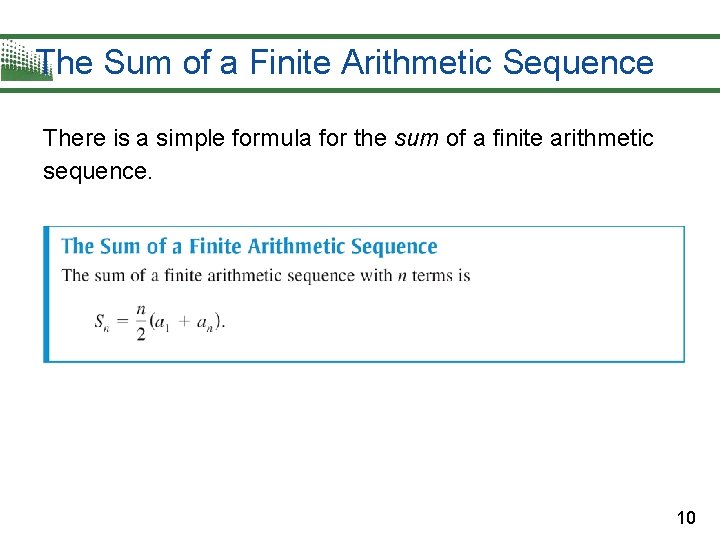Click the sentence "The sum of a finite arithmetic sequence with n terms is"

(x=266, y=275)
